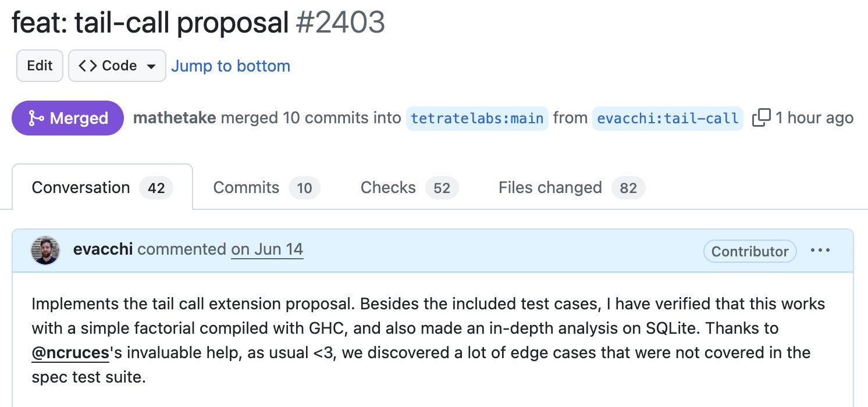The height and width of the screenshot is (407, 868).
Task: Open the evacchi:tail-call head branch
Action: [x=667, y=118]
